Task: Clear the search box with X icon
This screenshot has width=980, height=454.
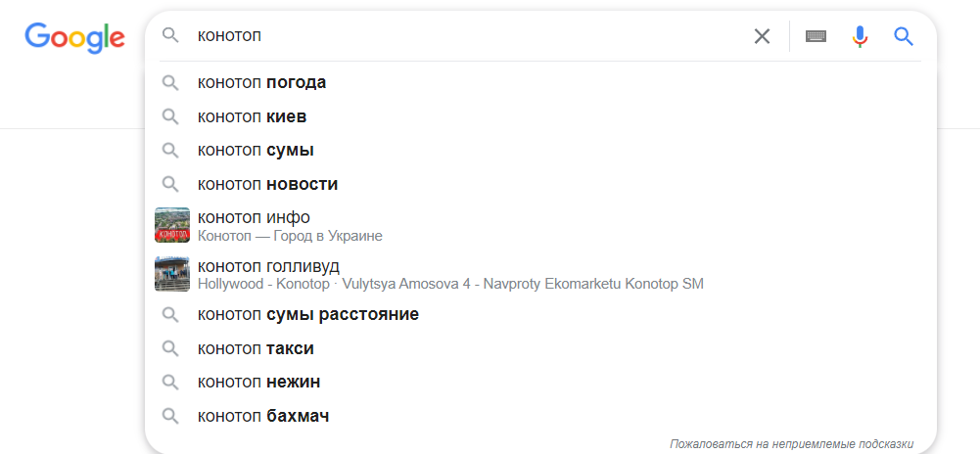Action: coord(762,36)
